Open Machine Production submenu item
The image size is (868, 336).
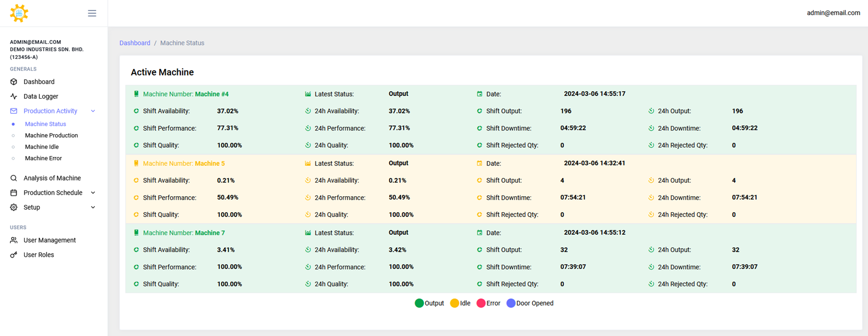pos(51,136)
